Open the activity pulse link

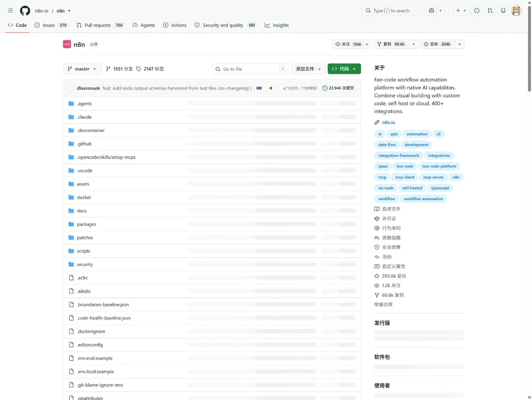tap(383, 257)
